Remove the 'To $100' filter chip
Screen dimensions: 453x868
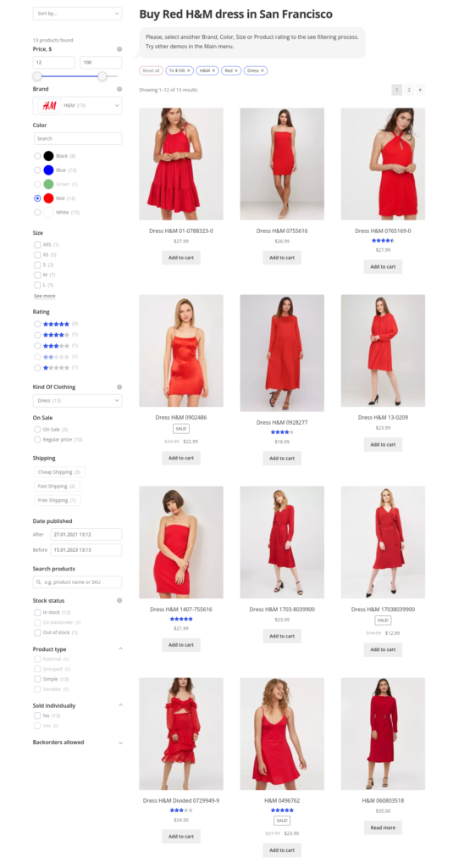189,71
